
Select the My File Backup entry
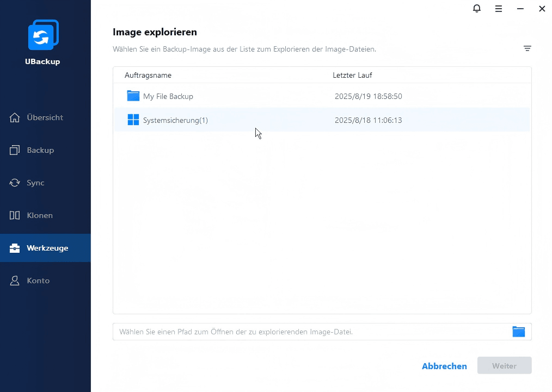click(x=168, y=96)
